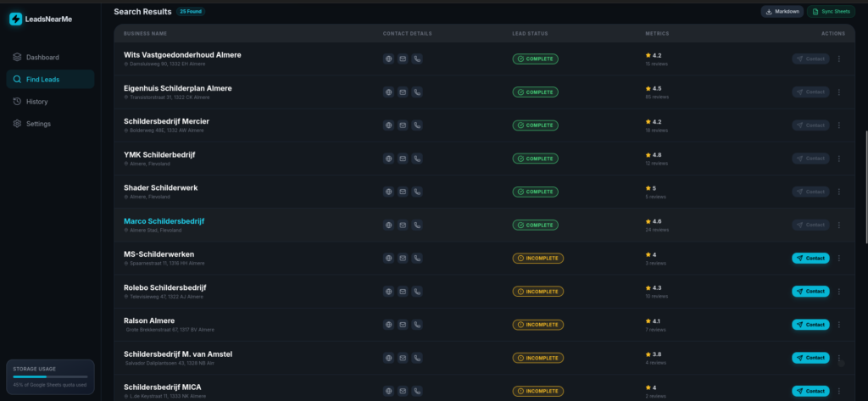Click phone icon for Ralson Almere

(417, 325)
